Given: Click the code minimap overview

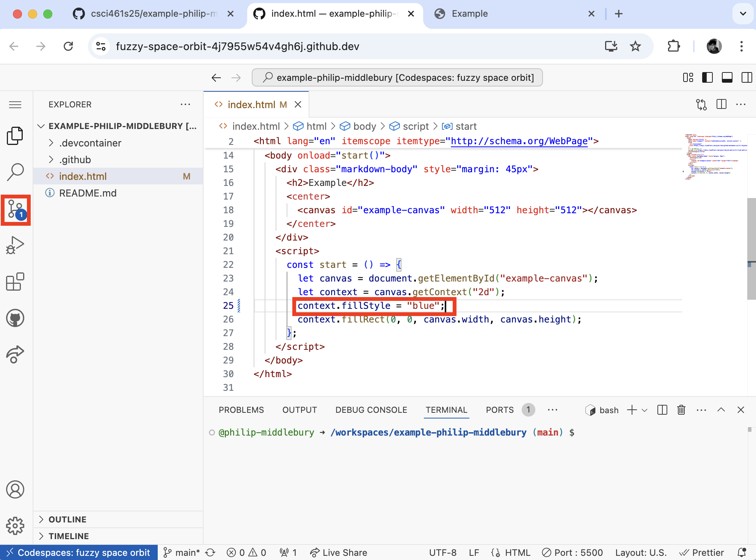Looking at the screenshot, I should pyautogui.click(x=715, y=157).
